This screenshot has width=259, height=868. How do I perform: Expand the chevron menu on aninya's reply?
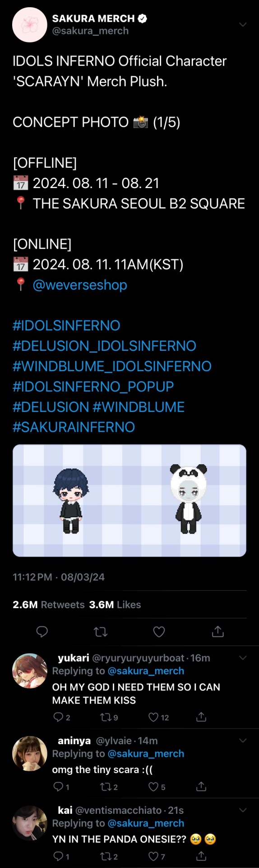(243, 740)
